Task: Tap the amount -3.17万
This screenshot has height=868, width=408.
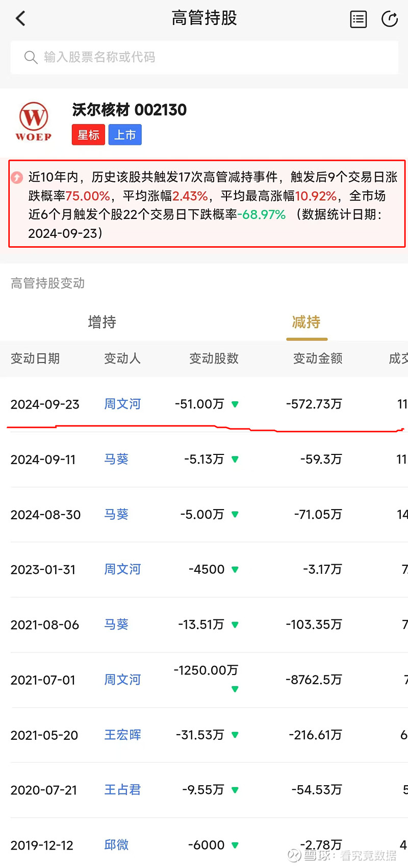Action: tap(322, 570)
